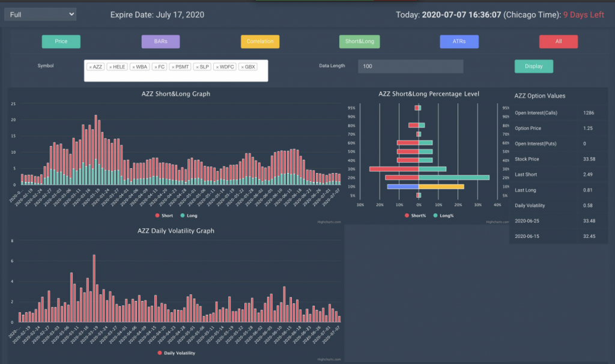Click the red All button
The height and width of the screenshot is (364, 615).
pyautogui.click(x=559, y=41)
